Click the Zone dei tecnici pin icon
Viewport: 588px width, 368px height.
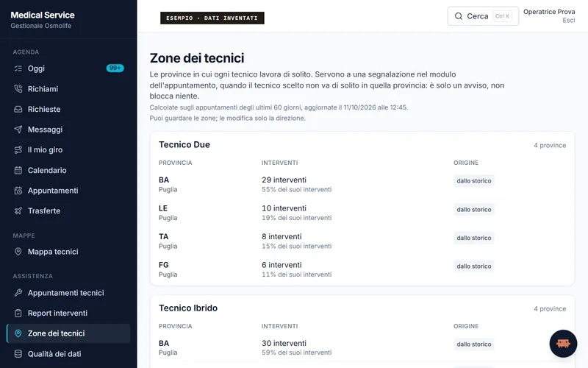click(18, 333)
